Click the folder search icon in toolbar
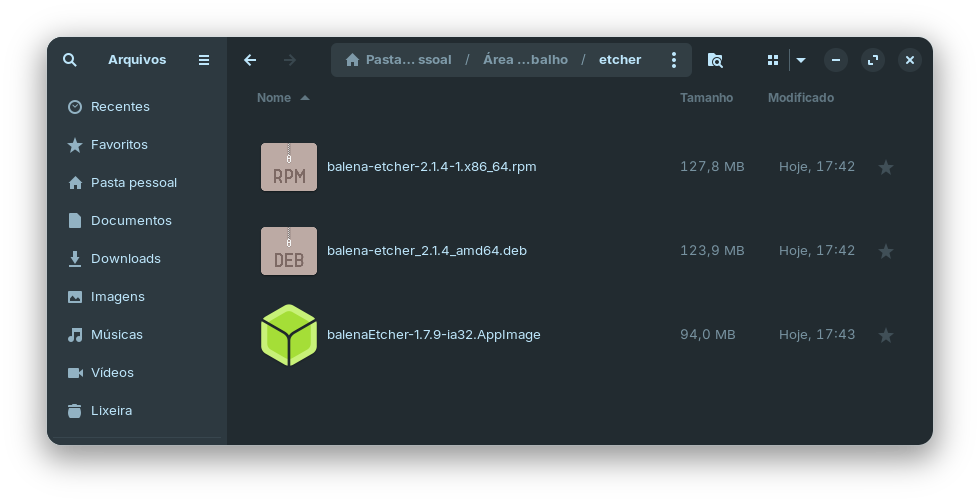 coord(715,60)
